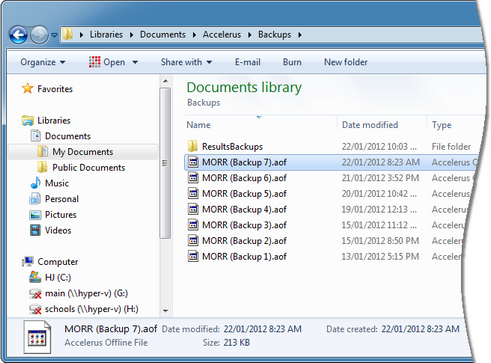The image size is (491, 363).
Task: Click Date modified value in details pane
Action: pos(263,329)
